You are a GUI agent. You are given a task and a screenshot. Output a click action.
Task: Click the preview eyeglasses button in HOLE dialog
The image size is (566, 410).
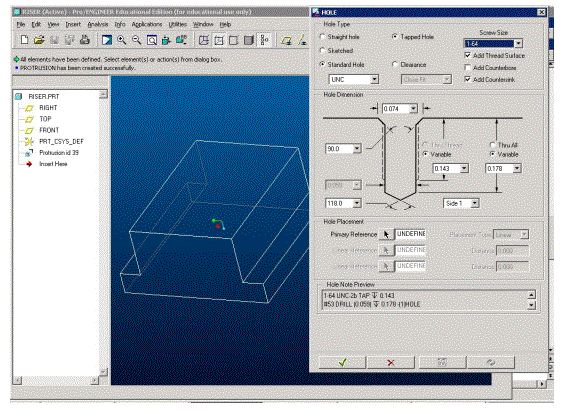point(442,362)
